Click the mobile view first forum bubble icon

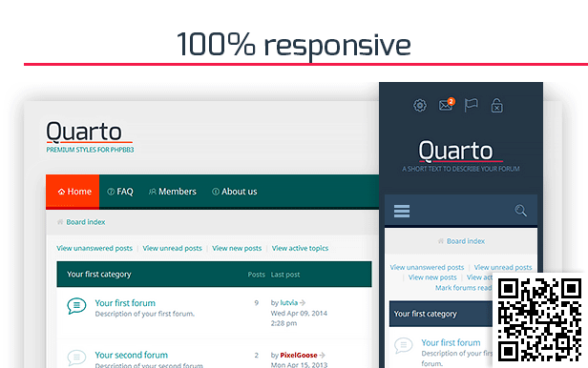404,345
